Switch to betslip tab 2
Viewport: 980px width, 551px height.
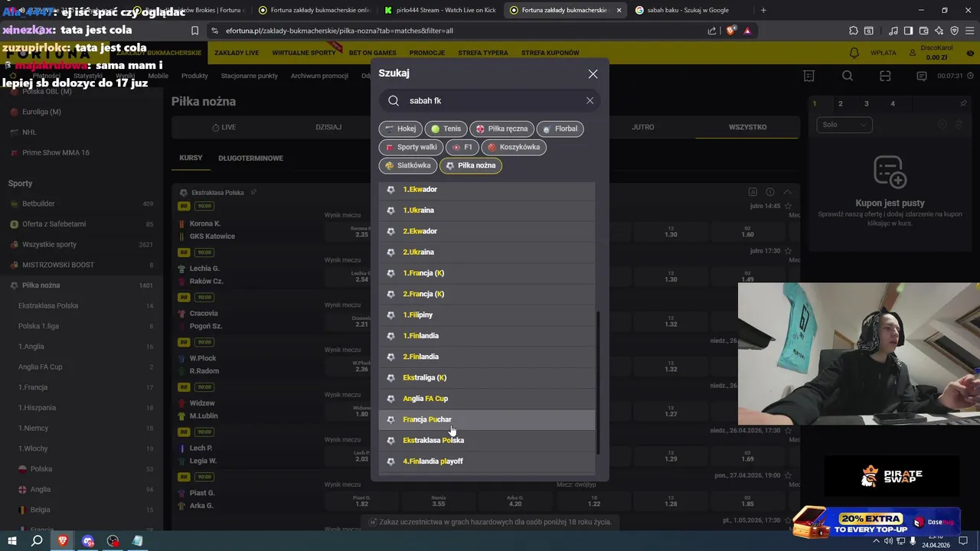click(x=840, y=103)
